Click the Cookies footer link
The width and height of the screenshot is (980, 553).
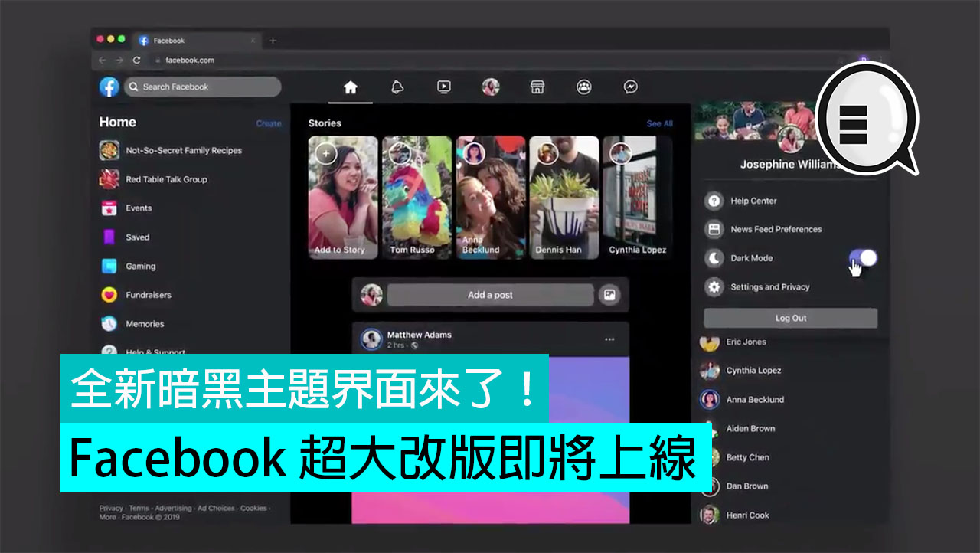click(253, 508)
